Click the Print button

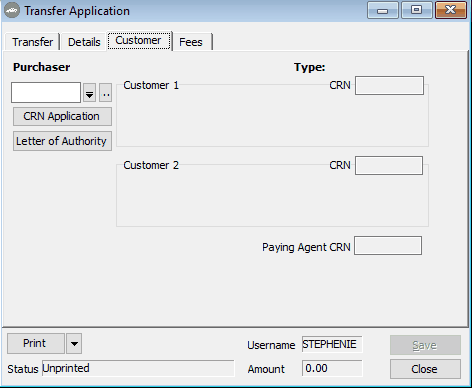click(35, 343)
